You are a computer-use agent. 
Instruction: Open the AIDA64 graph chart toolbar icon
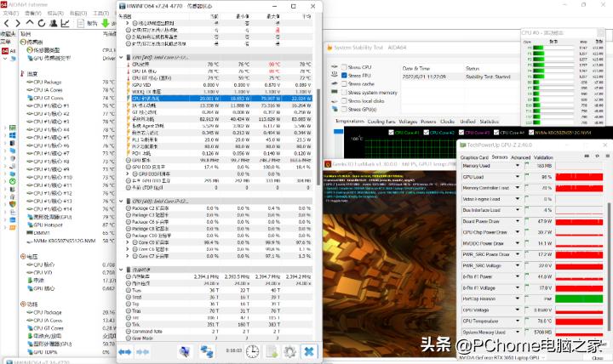click(66, 23)
